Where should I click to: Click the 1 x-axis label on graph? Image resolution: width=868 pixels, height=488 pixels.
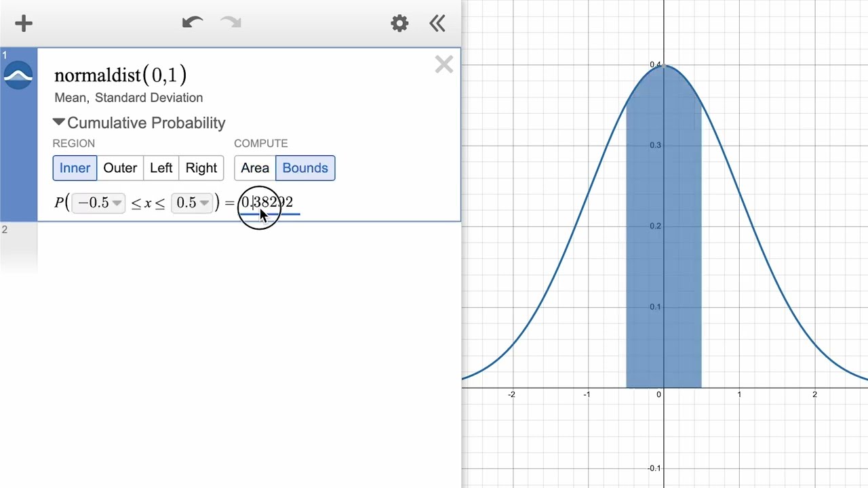[739, 394]
